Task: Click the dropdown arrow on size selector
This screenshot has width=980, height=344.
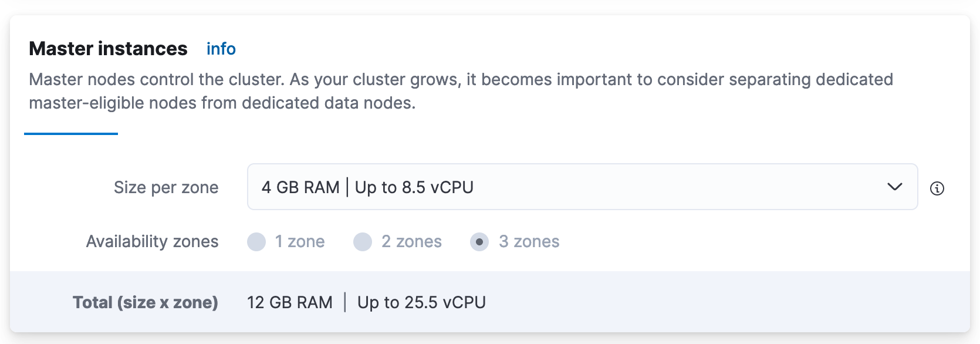Action: coord(894,187)
